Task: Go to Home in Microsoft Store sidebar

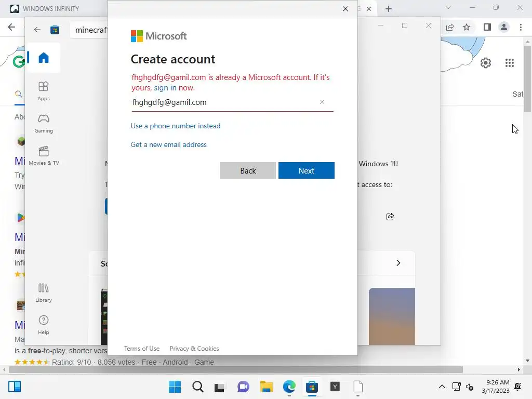Action: (44, 58)
